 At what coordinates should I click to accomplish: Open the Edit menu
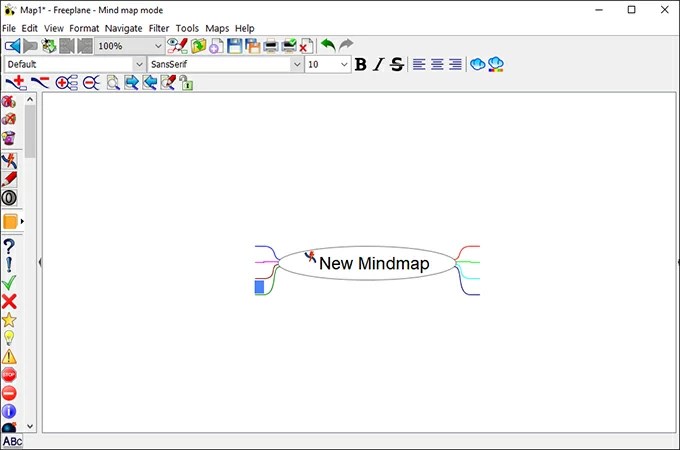click(29, 29)
